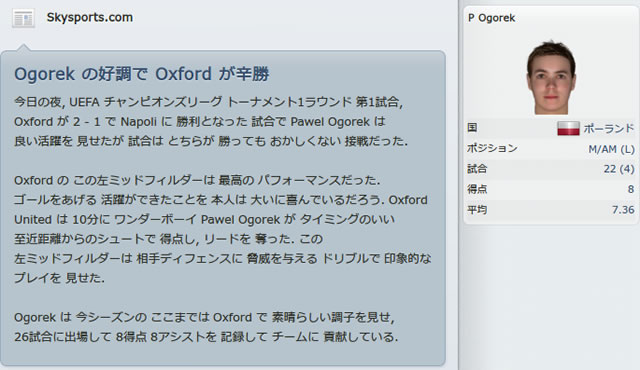
Task: Open the headline "Ogorek の好調で Oxford が辛勝"
Action: pos(142,74)
